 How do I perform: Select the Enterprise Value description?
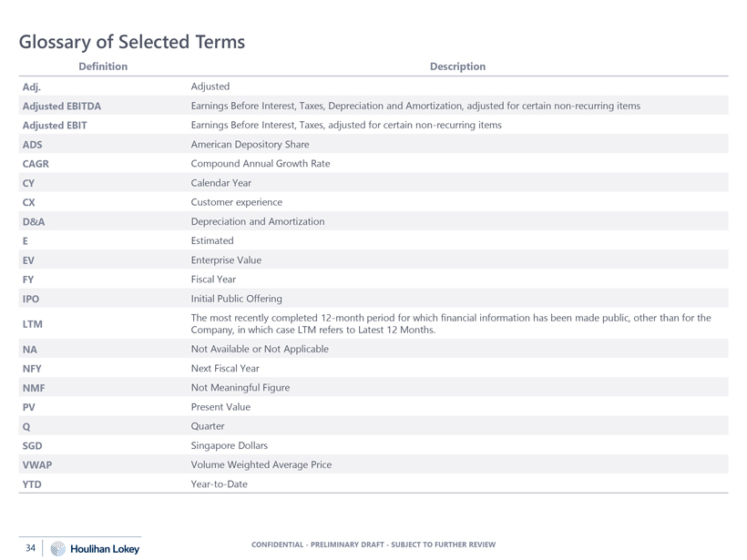pyautogui.click(x=226, y=260)
